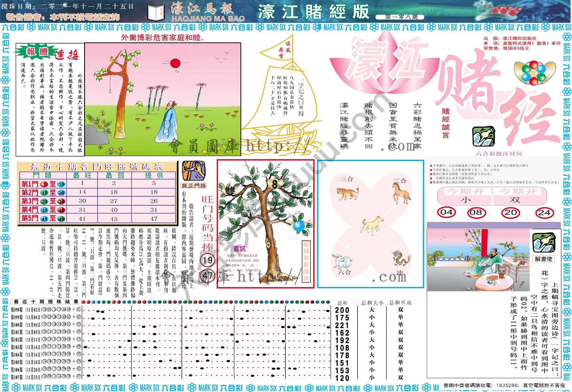The image size is (572, 392).
Task: Click the 总和大小 column header
Action: [x=373, y=303]
